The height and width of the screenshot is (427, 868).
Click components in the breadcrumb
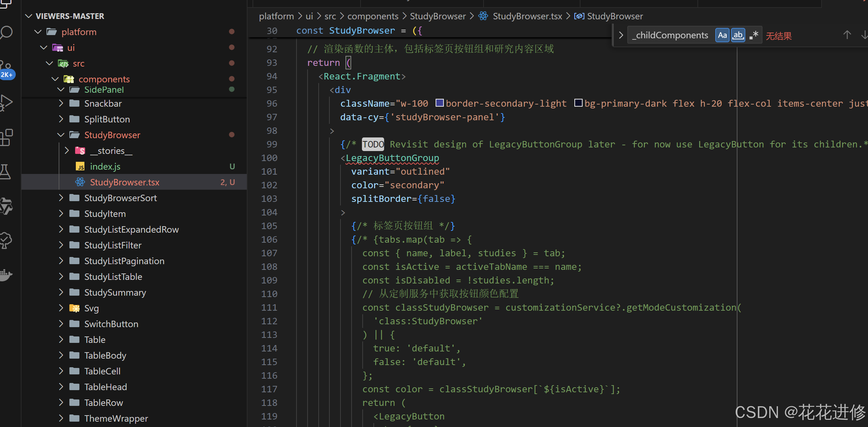tap(373, 16)
